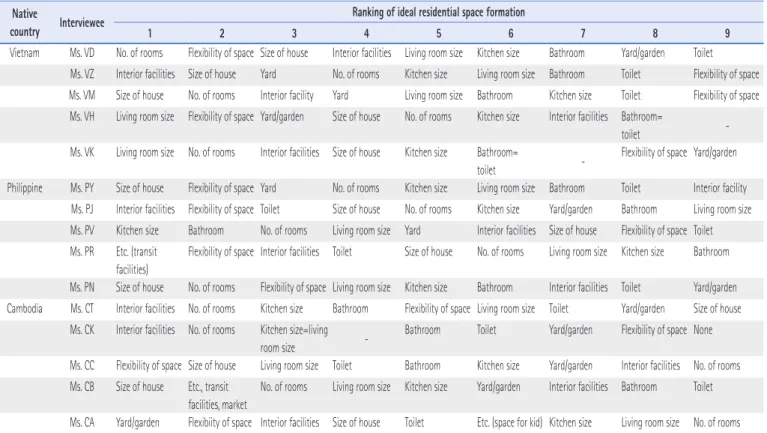This screenshot has height=433, width=767.
Task: Click 'Flexibility of space' in Ms. CC's row
Action: (x=149, y=365)
